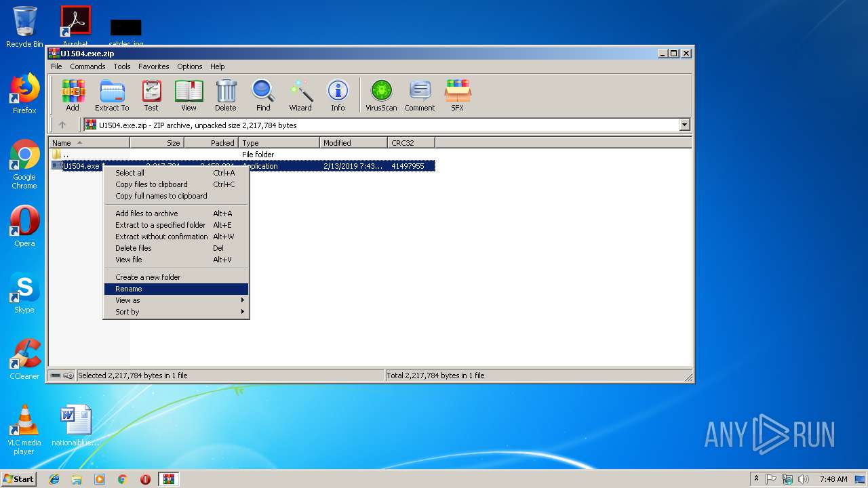The image size is (868, 488).
Task: Click the Comment toolbar icon
Action: tap(420, 95)
